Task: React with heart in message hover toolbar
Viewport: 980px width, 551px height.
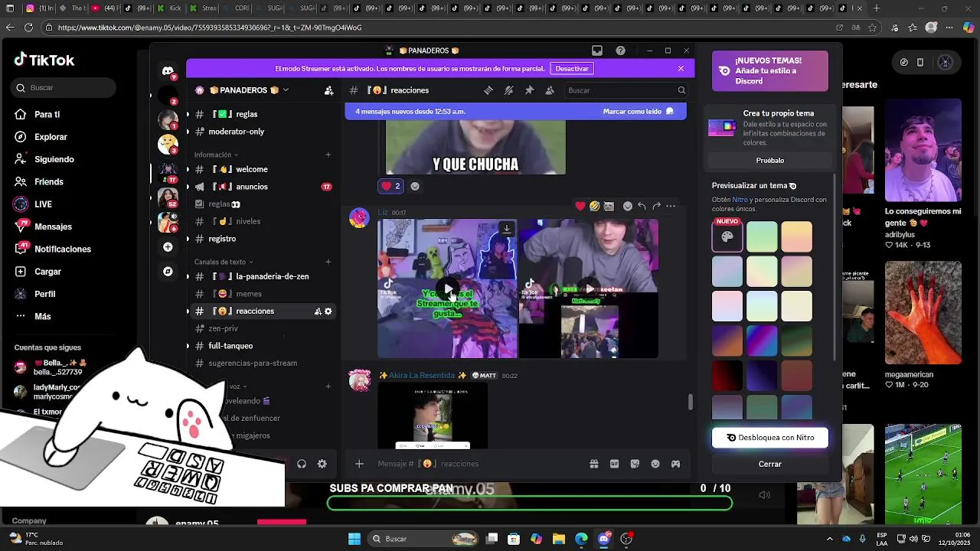Action: [x=580, y=206]
